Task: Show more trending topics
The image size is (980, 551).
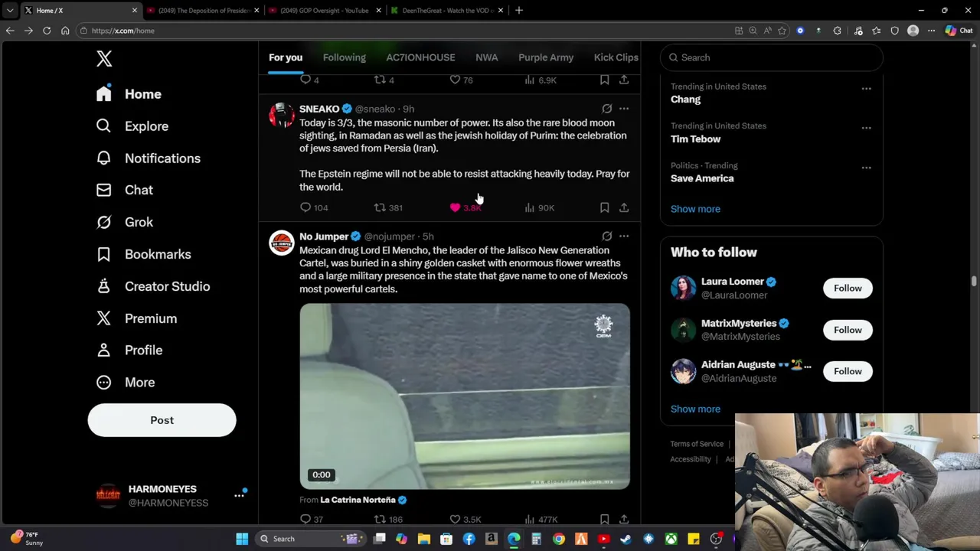Action: coord(695,209)
